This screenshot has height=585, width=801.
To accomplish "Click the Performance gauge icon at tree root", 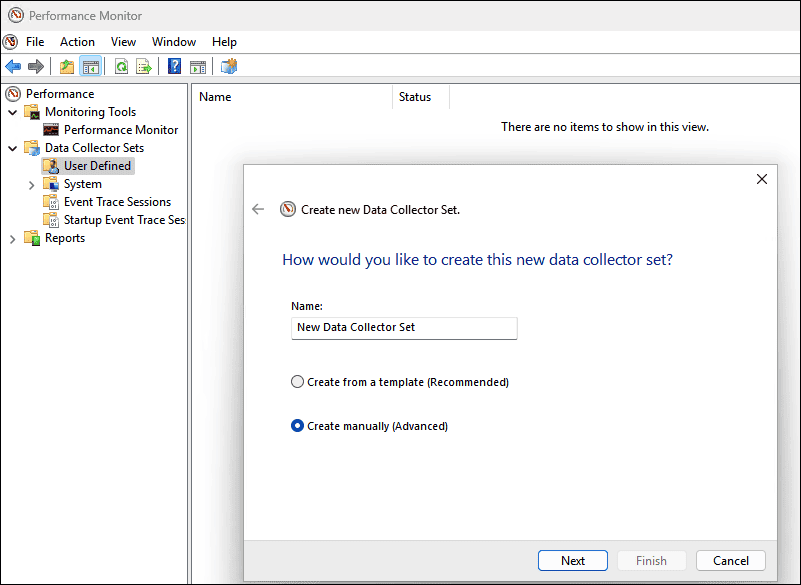I will tap(12, 93).
